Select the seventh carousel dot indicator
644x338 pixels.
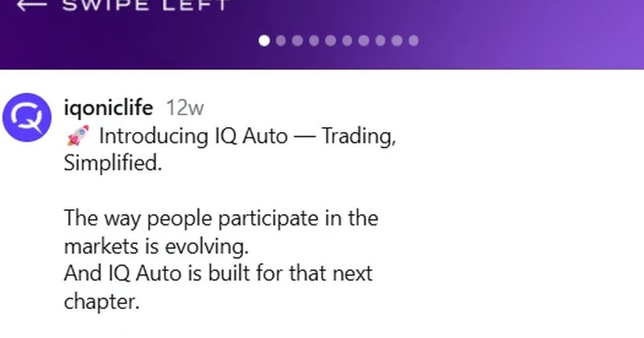[364, 41]
